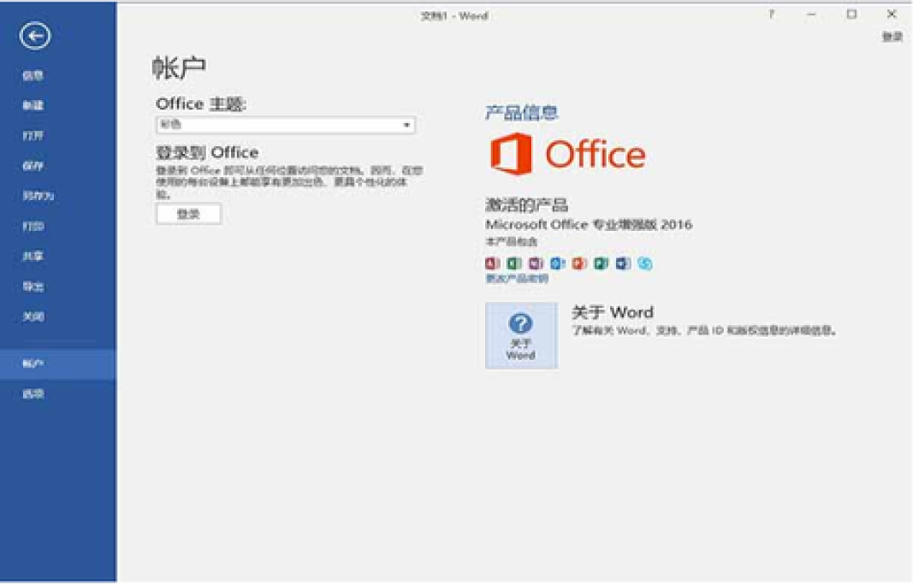Go back using the circled arrow

(x=35, y=36)
